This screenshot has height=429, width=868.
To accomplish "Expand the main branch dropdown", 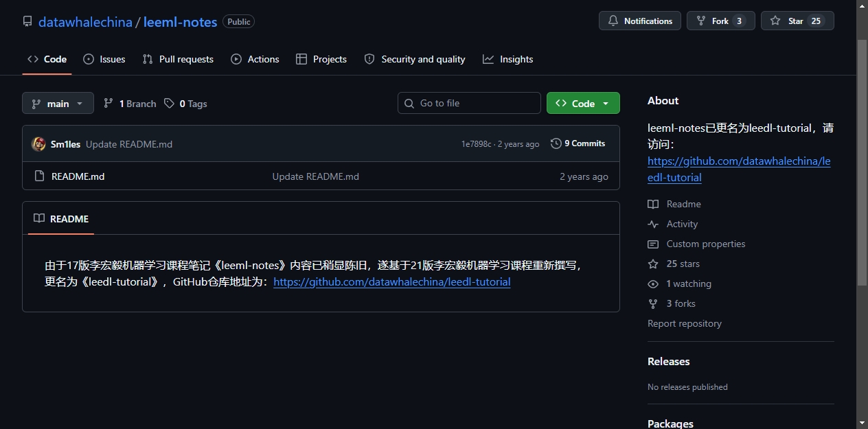I will tap(58, 103).
